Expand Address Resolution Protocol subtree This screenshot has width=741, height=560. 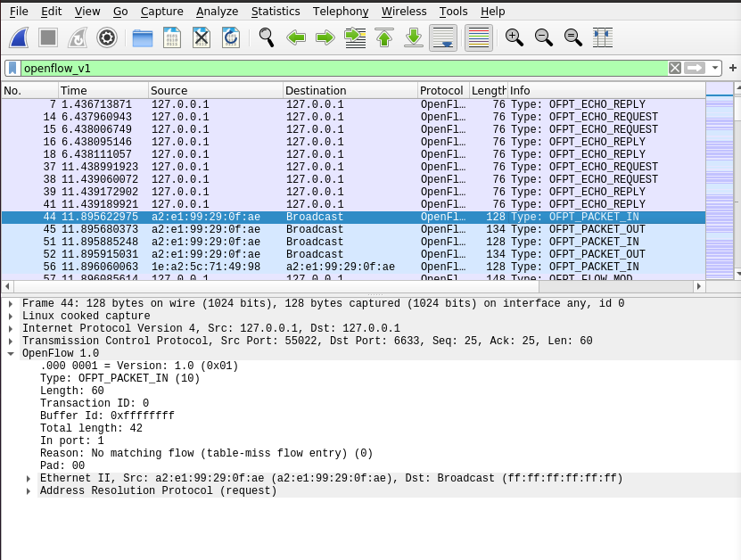(x=29, y=490)
